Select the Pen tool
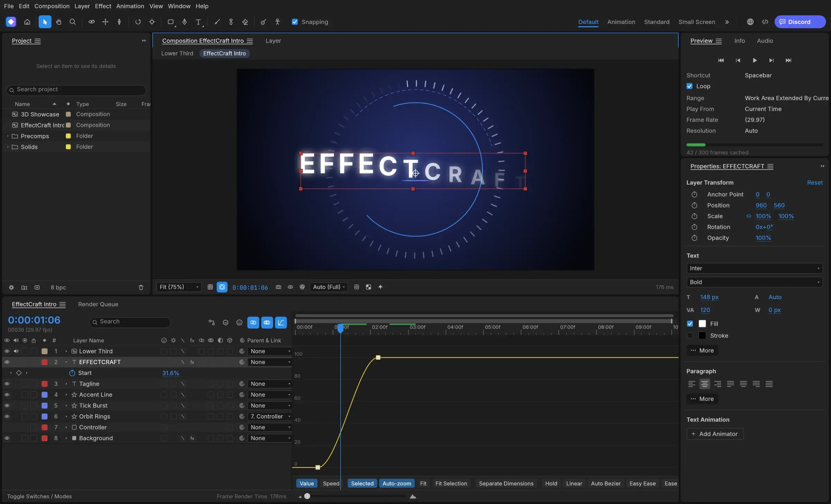The width and height of the screenshot is (831, 504). [x=185, y=22]
